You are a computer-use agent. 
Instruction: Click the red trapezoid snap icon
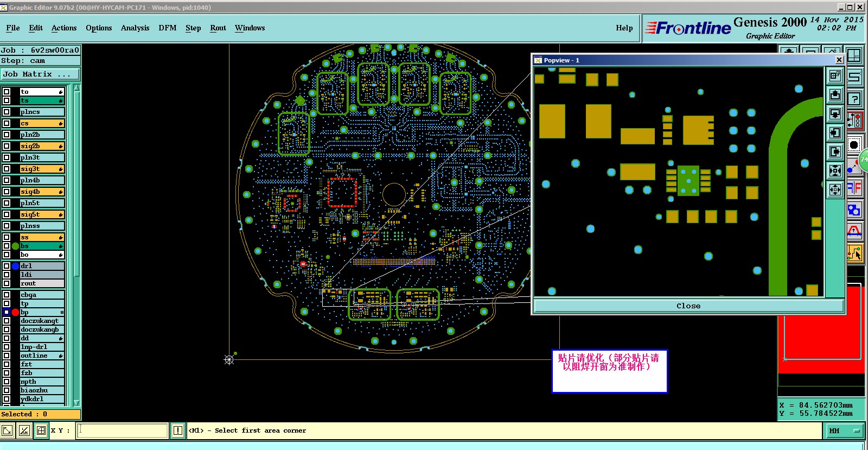coord(854,231)
